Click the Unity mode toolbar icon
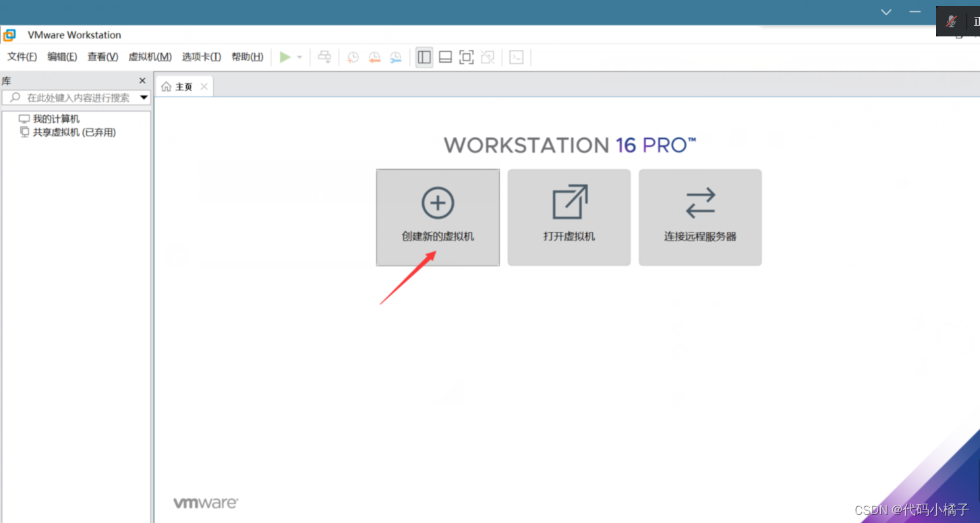 pos(488,57)
